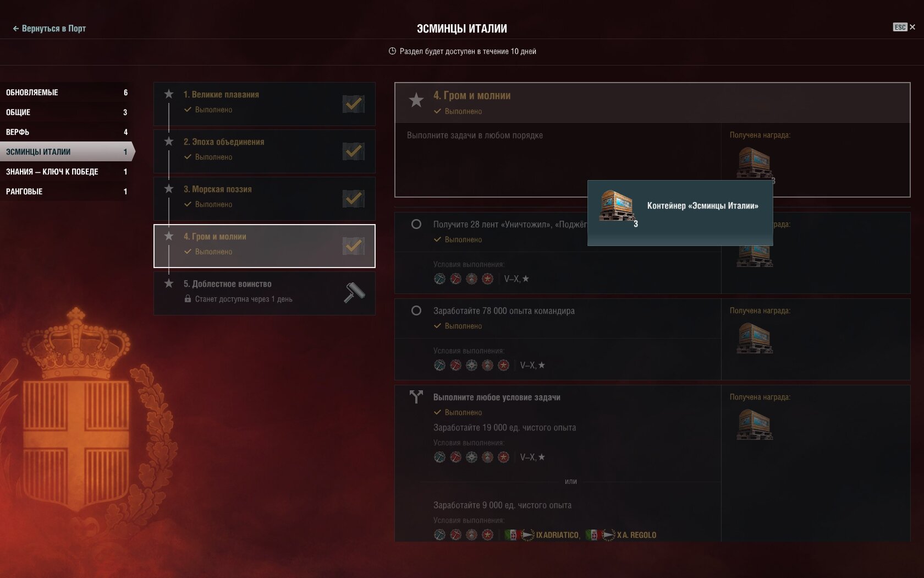This screenshot has width=924, height=578.
Task: Click the star icon beside Гром и молнии header
Action: coord(416,100)
